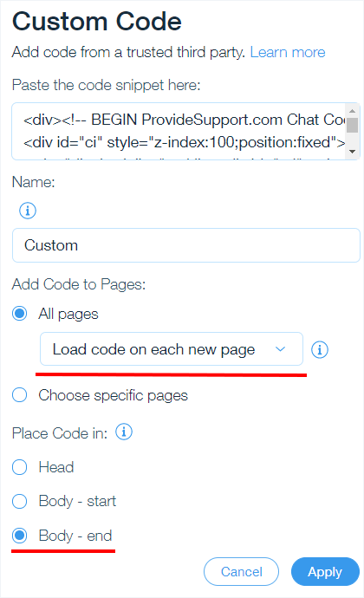Viewport: 364px width, 598px height.
Task: Click the Cancel button
Action: (x=241, y=571)
